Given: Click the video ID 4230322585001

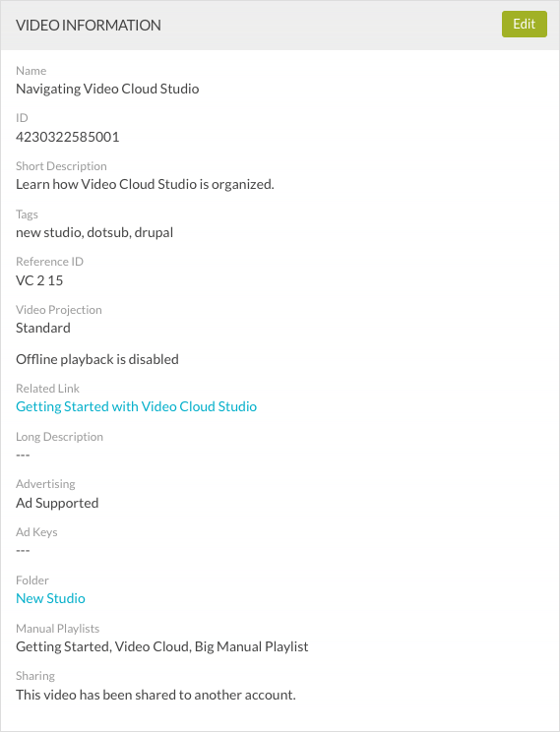Looking at the screenshot, I should tap(68, 137).
